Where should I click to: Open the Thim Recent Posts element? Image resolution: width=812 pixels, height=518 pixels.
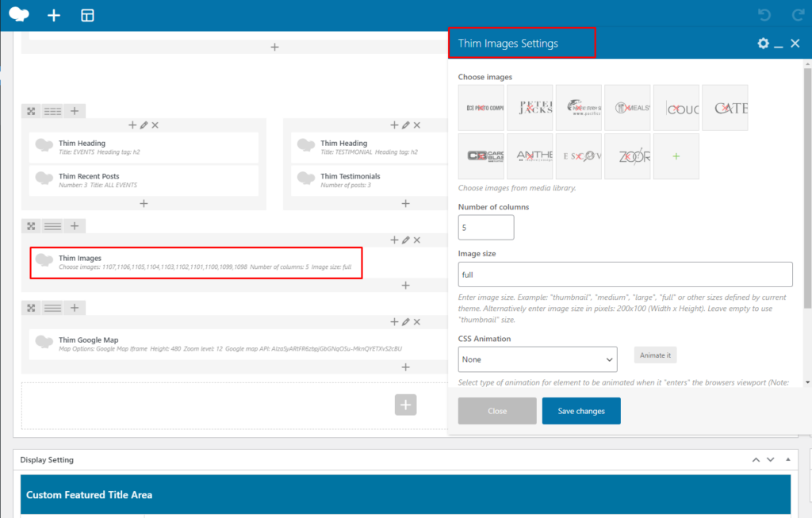tap(144, 180)
